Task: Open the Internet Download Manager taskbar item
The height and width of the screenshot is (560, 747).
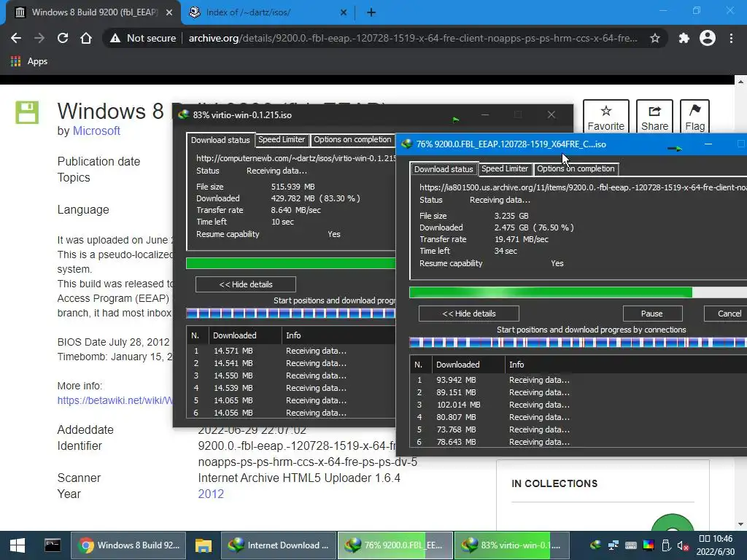Action: [279, 545]
